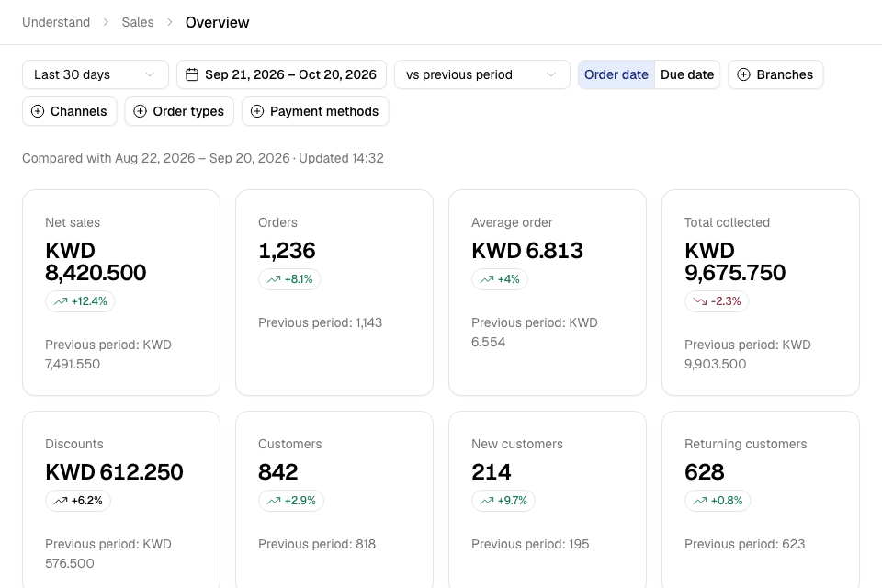The height and width of the screenshot is (588, 882).
Task: Click the Total collected value KWD 9,675.750
Action: [735, 262]
